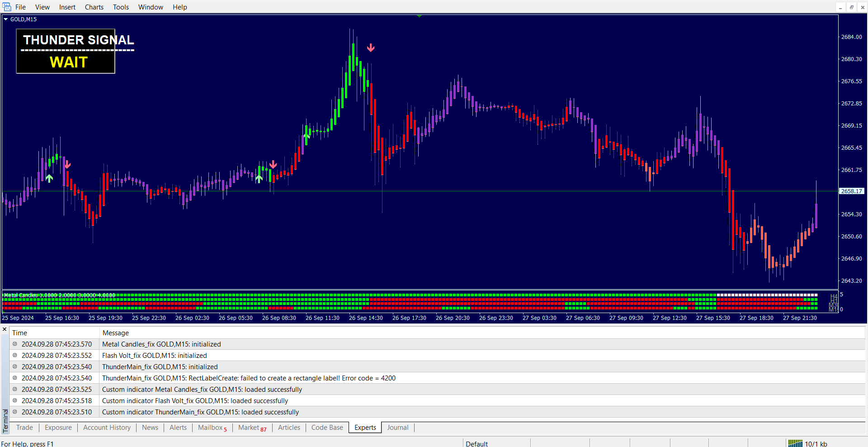Open the Account History tab
The image size is (868, 447).
click(x=107, y=428)
